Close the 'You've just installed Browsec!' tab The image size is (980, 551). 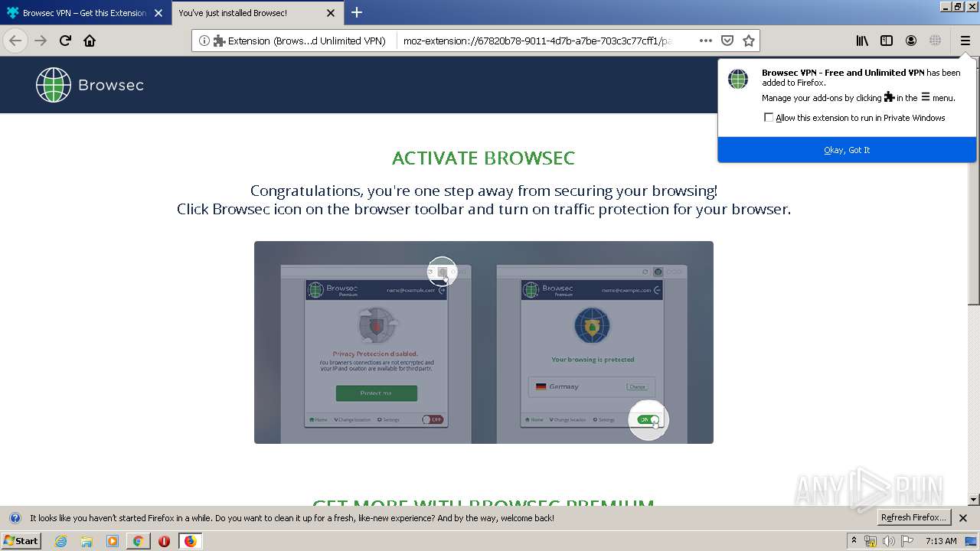(331, 13)
